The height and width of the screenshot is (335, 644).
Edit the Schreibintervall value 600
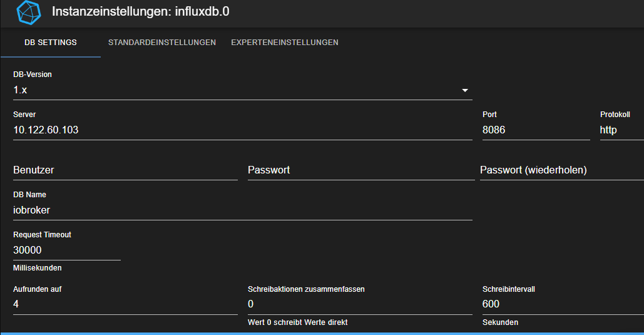[563, 304]
